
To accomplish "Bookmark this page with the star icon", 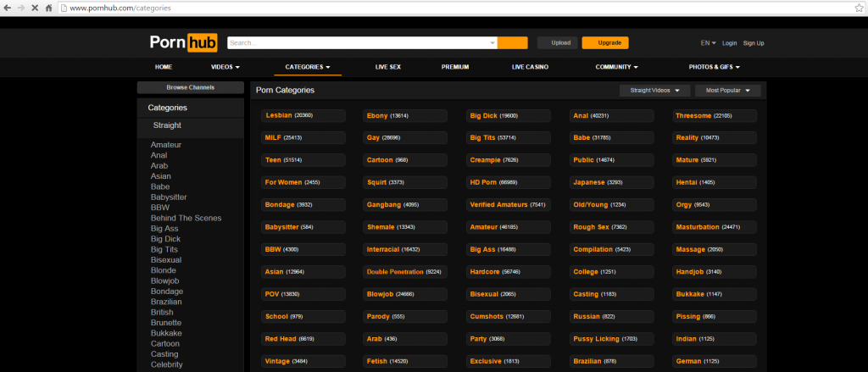I will (x=860, y=8).
